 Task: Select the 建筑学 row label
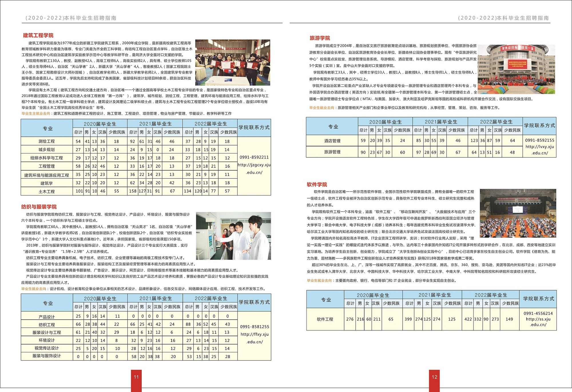(47, 183)
